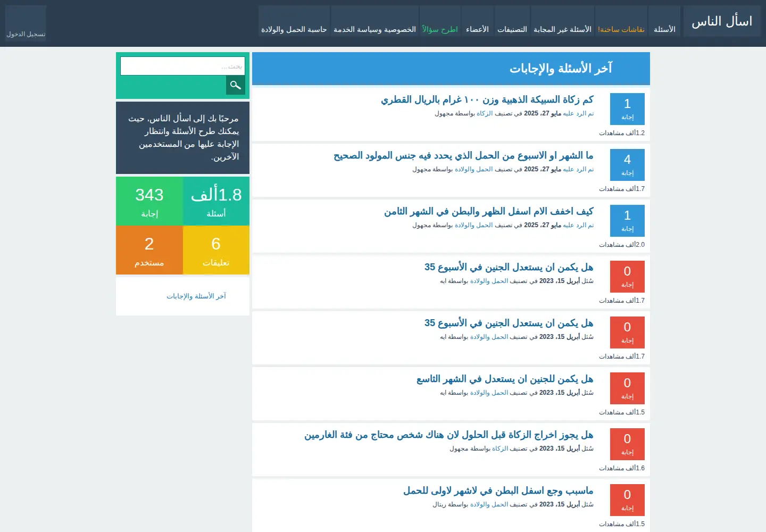The image size is (766, 532).
Task: Click the magnifier search button
Action: tap(236, 85)
